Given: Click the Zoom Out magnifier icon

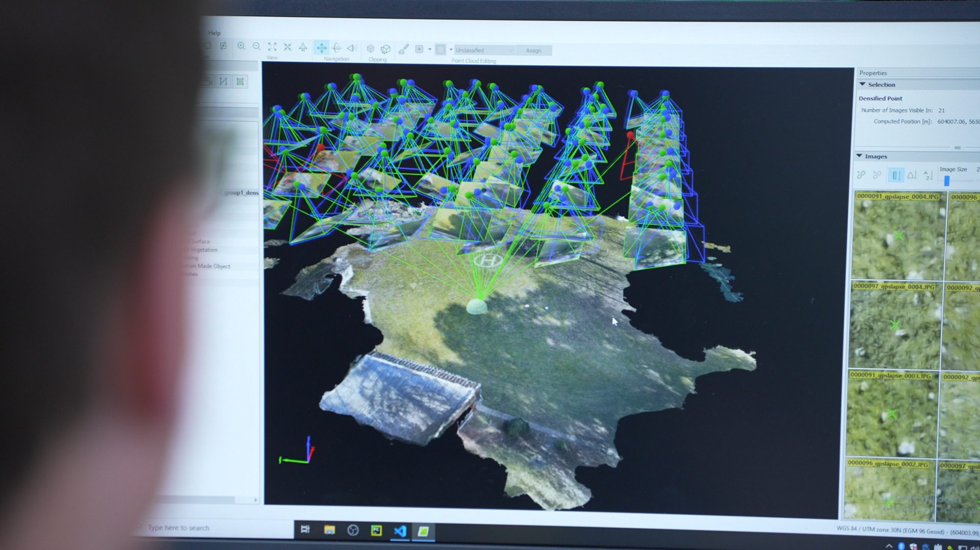Looking at the screenshot, I should [257, 46].
